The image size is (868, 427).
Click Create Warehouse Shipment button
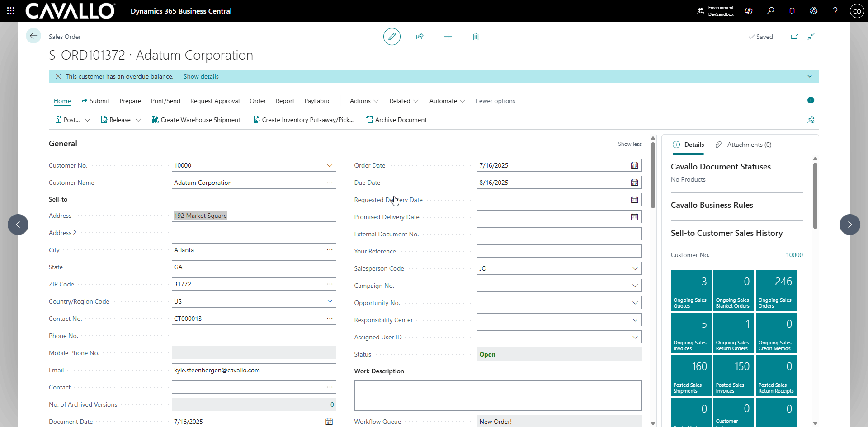click(196, 120)
